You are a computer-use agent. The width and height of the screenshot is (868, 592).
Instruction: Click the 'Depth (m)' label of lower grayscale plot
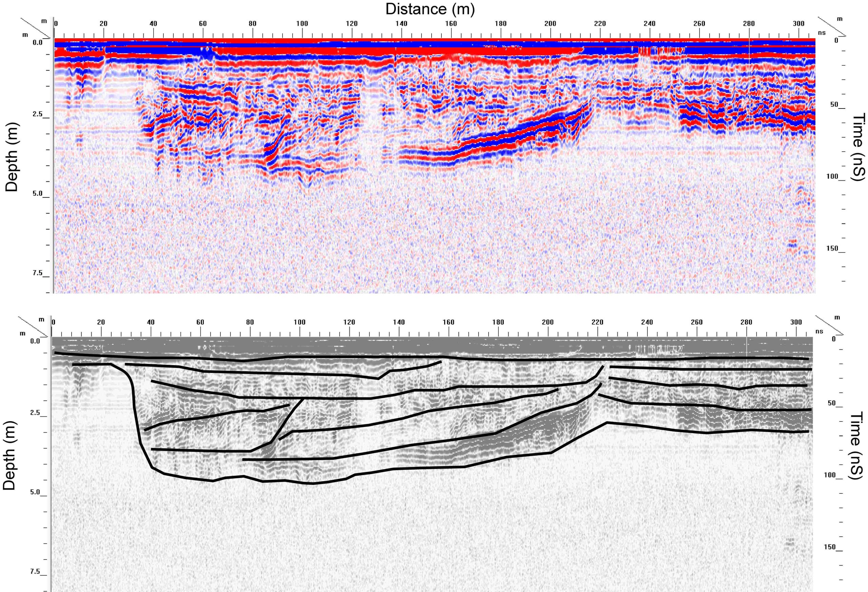[x=9, y=455]
